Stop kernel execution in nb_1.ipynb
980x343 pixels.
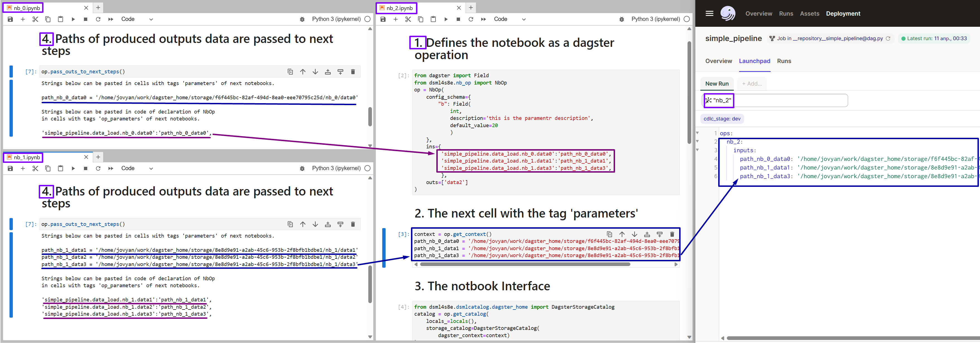pyautogui.click(x=86, y=168)
